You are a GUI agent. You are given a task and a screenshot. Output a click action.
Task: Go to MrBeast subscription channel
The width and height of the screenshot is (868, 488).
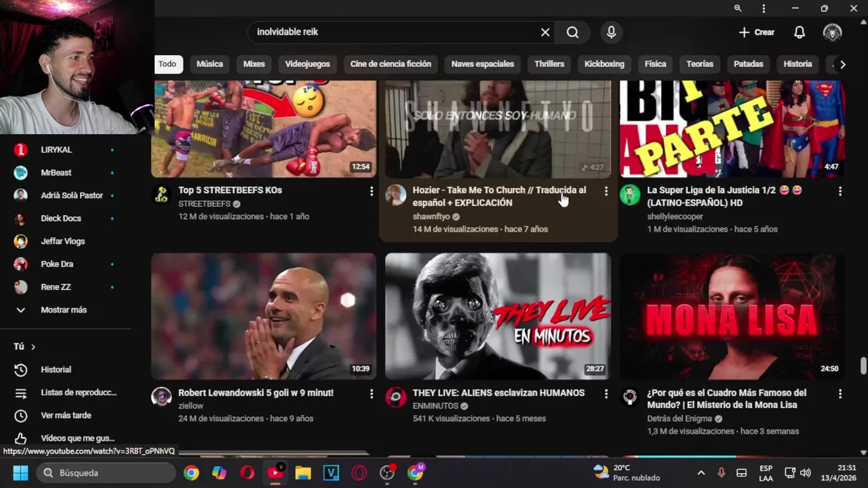(65, 172)
